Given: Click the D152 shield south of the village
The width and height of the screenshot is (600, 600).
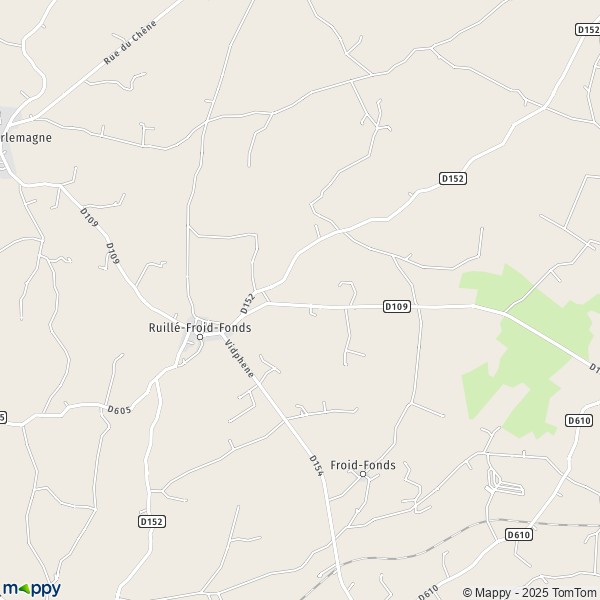Looking at the screenshot, I should pos(152,521).
